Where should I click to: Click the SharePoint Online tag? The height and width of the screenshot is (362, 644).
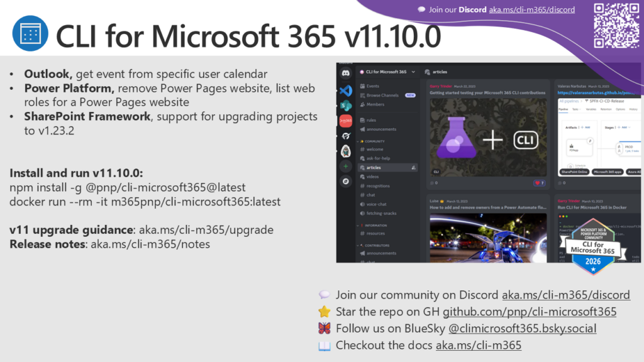[574, 172]
